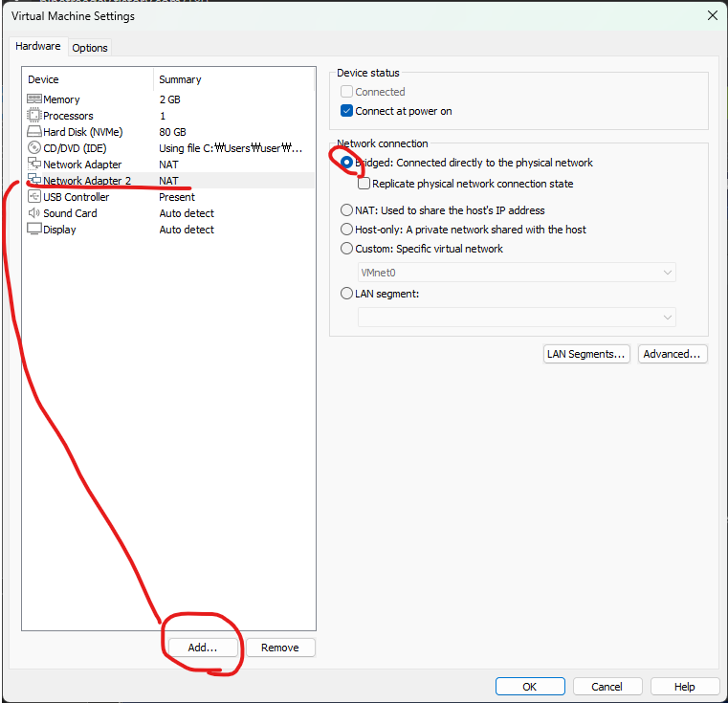The width and height of the screenshot is (728, 703).
Task: Click the Network Adapter 2 icon
Action: [x=34, y=180]
